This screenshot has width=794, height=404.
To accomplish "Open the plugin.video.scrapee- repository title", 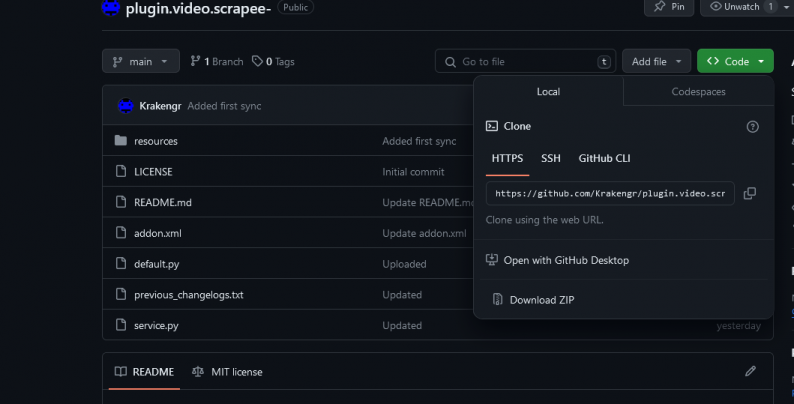I will pyautogui.click(x=198, y=8).
